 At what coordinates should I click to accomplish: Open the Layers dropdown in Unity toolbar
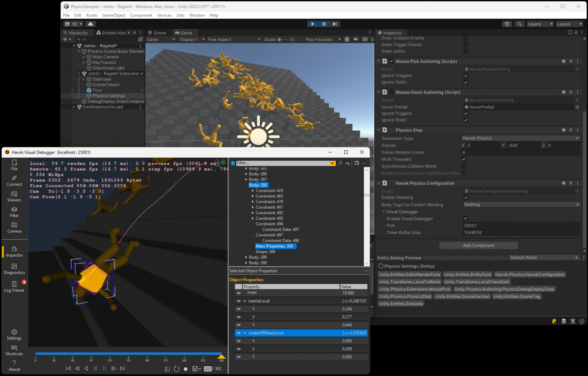tap(540, 24)
